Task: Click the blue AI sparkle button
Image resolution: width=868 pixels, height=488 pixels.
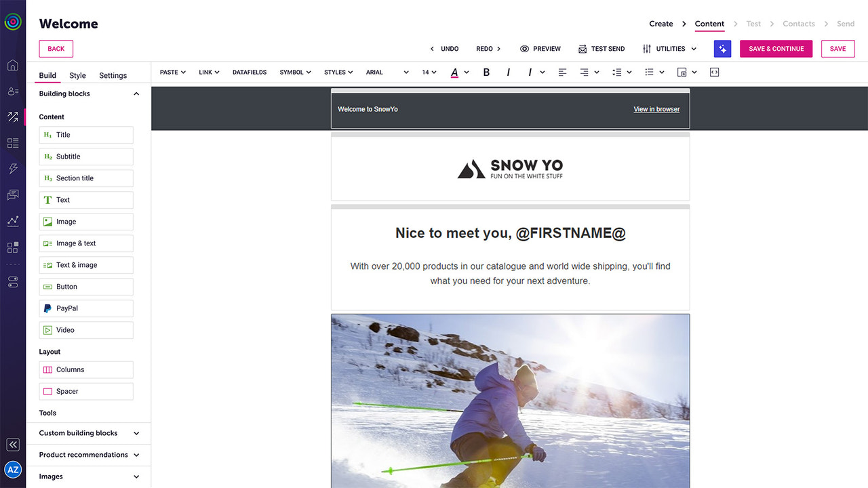Action: coord(722,48)
